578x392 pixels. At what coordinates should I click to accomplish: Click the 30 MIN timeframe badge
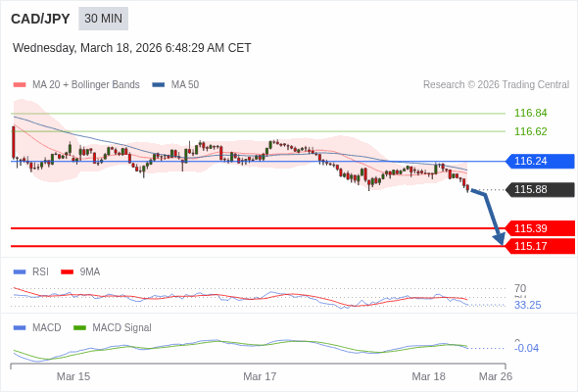103,19
